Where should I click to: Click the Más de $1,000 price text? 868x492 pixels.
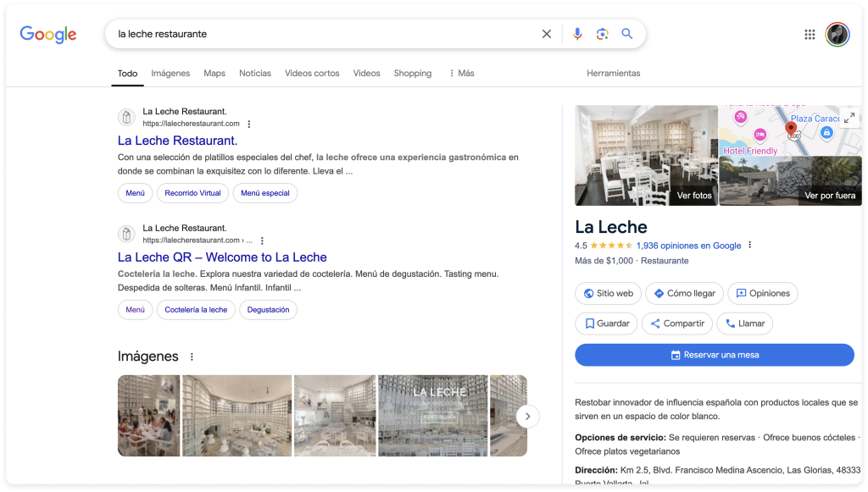point(604,260)
